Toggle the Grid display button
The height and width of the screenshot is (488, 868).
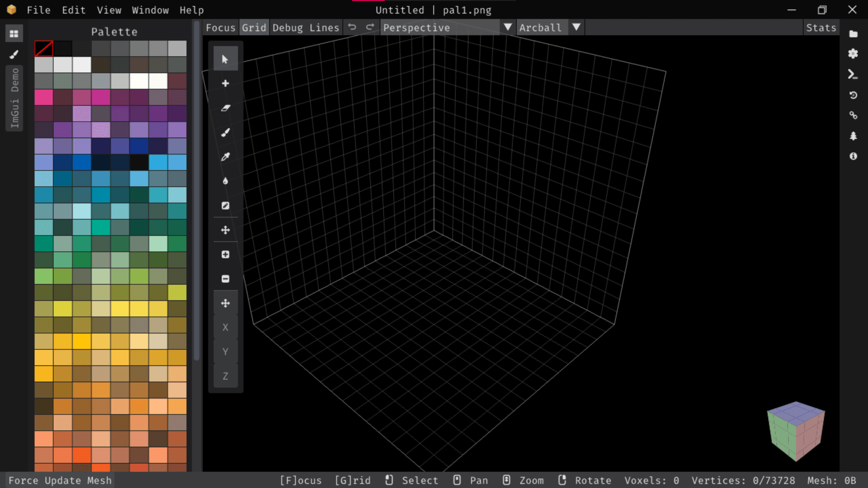pyautogui.click(x=254, y=28)
